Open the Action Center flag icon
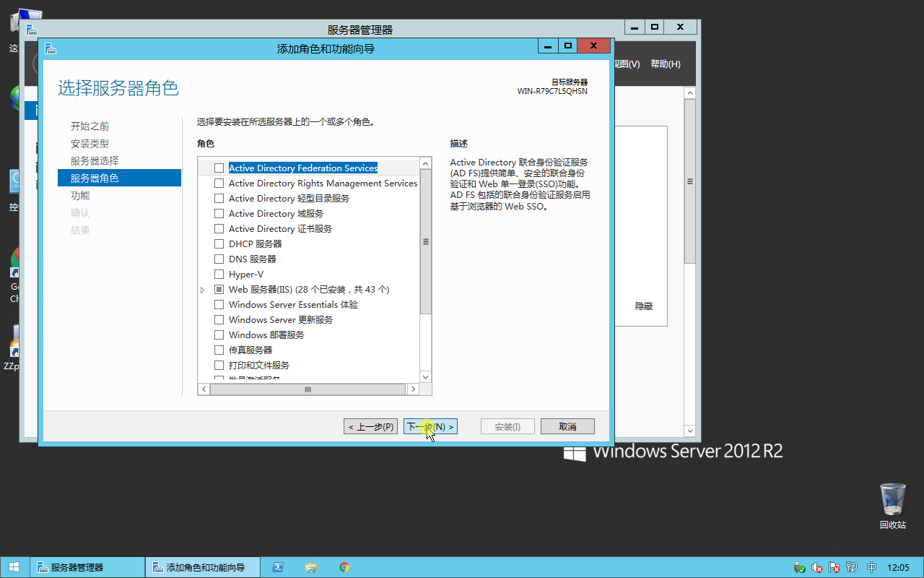 pyautogui.click(x=834, y=568)
